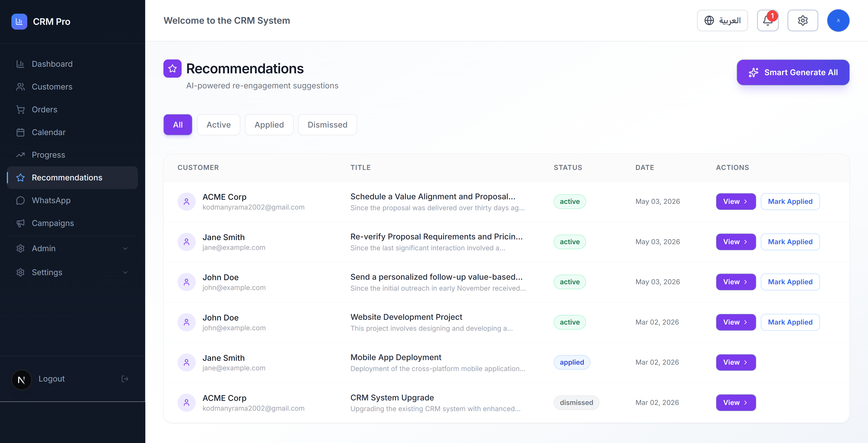Click the Logout label
Viewport: 868px width, 443px height.
pos(52,379)
